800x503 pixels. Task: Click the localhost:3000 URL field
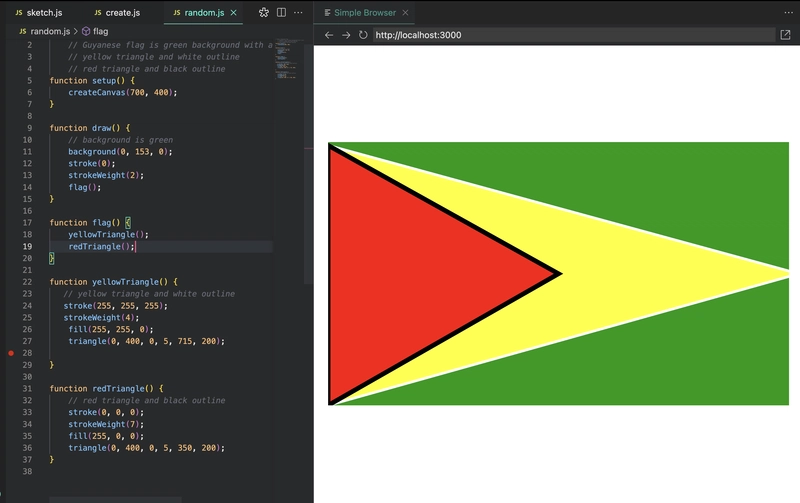click(x=570, y=35)
